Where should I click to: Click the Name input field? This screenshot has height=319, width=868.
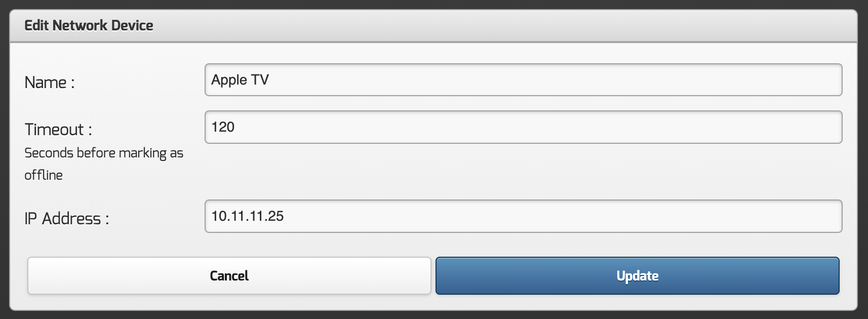coord(523,80)
